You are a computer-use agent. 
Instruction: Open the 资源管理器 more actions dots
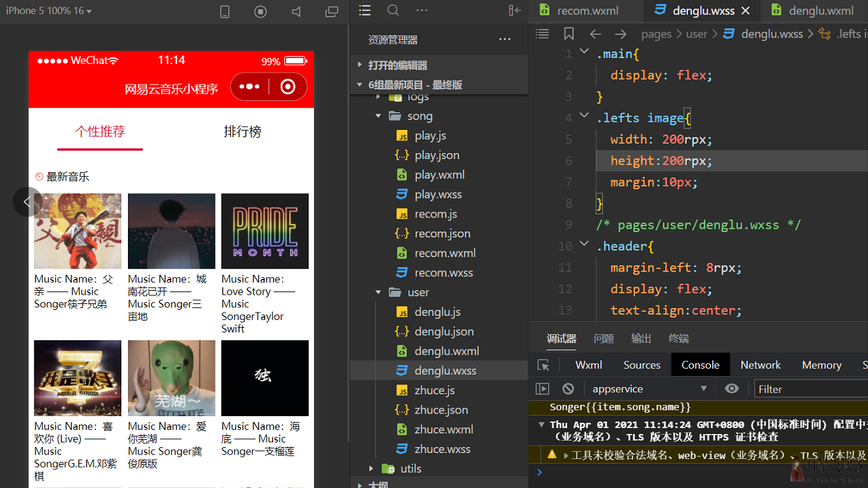[x=505, y=40]
